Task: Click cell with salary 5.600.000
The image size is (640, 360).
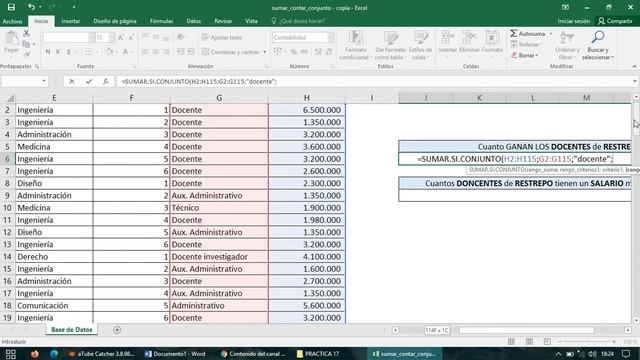Action: pyautogui.click(x=307, y=306)
